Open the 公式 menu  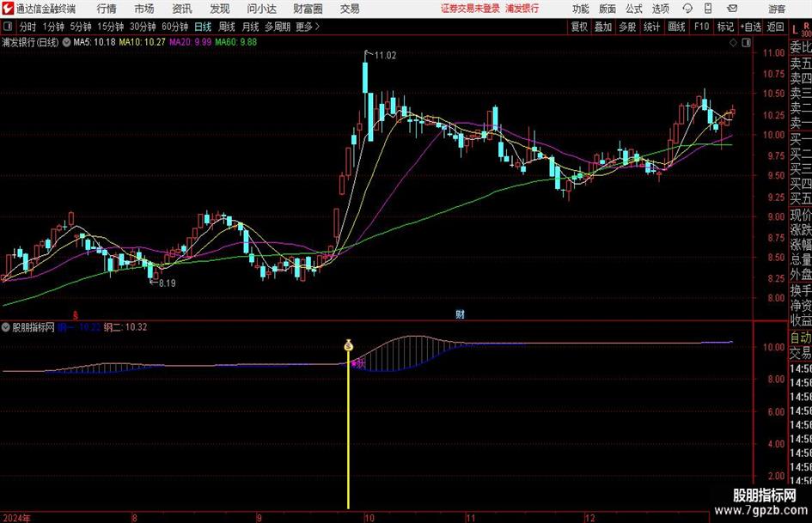coord(634,9)
